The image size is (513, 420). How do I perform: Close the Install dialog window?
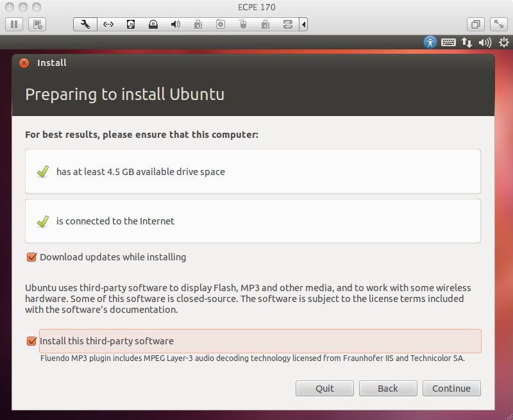pos(24,63)
